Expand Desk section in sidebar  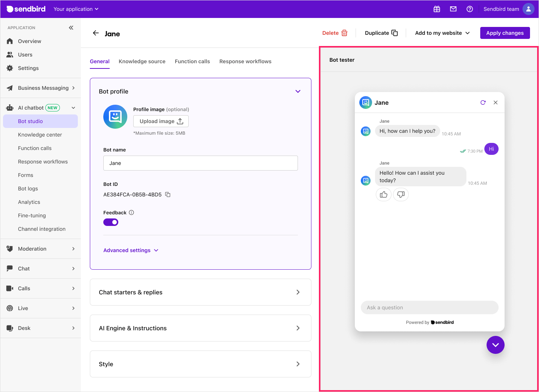[x=40, y=328]
